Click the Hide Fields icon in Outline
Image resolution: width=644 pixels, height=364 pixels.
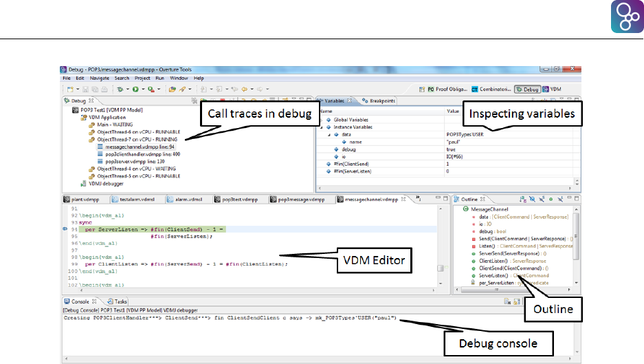[x=532, y=199]
